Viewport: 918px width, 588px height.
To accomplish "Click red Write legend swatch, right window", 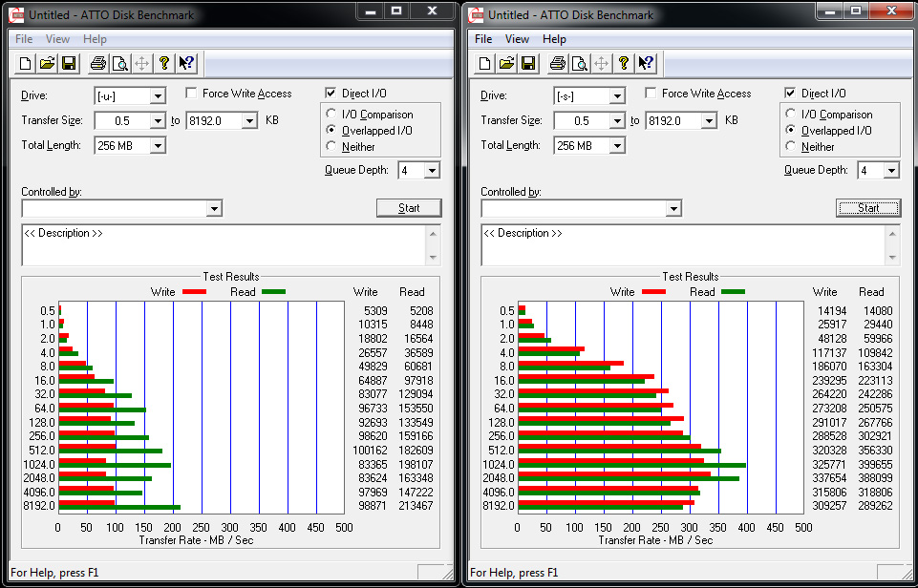I will click(653, 291).
